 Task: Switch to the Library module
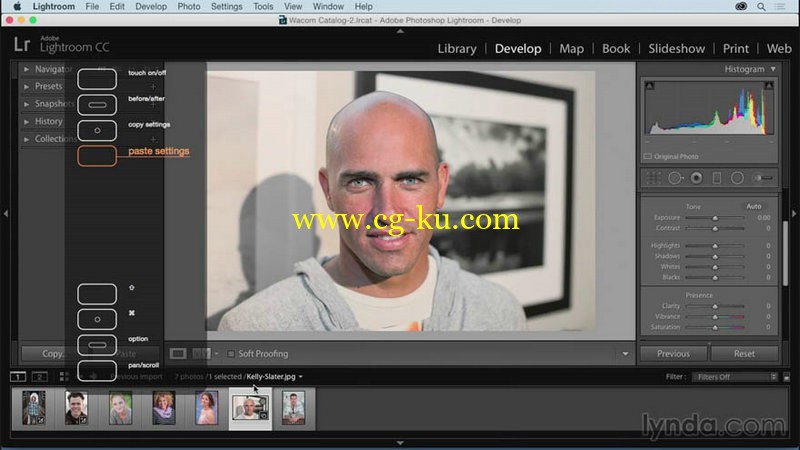click(457, 48)
